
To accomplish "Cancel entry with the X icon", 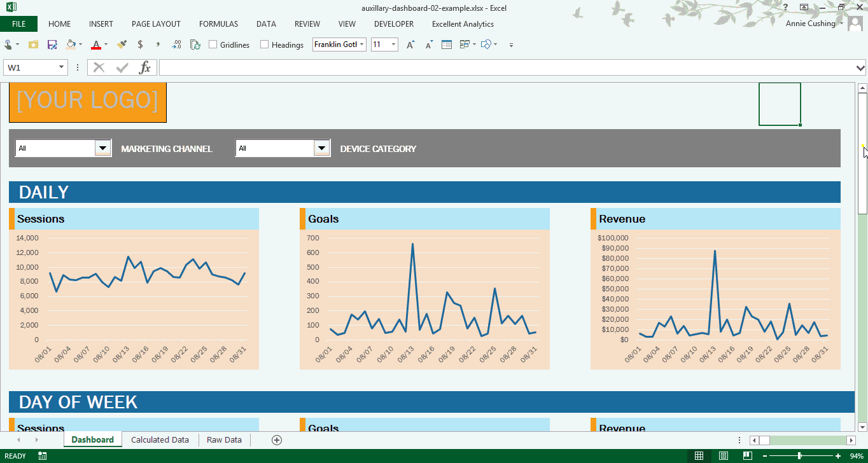I will coord(99,67).
